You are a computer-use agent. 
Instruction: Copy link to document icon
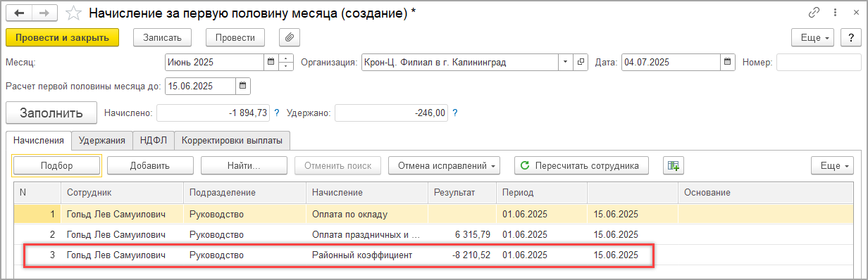tap(814, 13)
